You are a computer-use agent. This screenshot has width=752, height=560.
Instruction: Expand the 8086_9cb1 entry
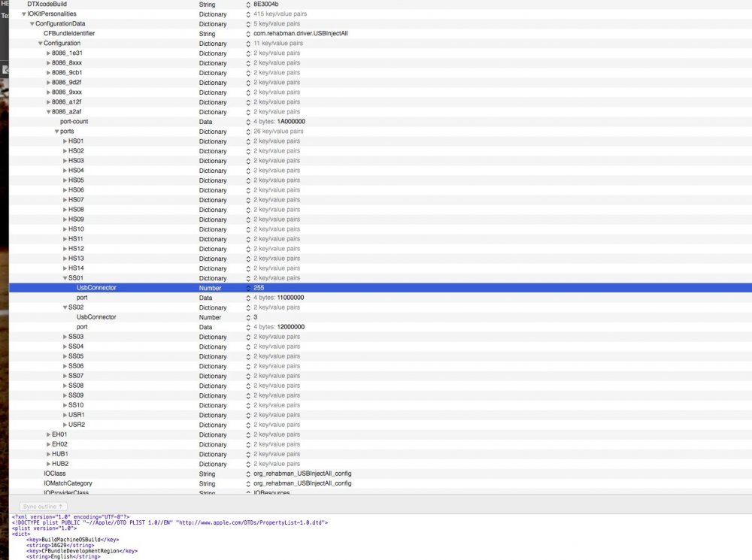48,73
